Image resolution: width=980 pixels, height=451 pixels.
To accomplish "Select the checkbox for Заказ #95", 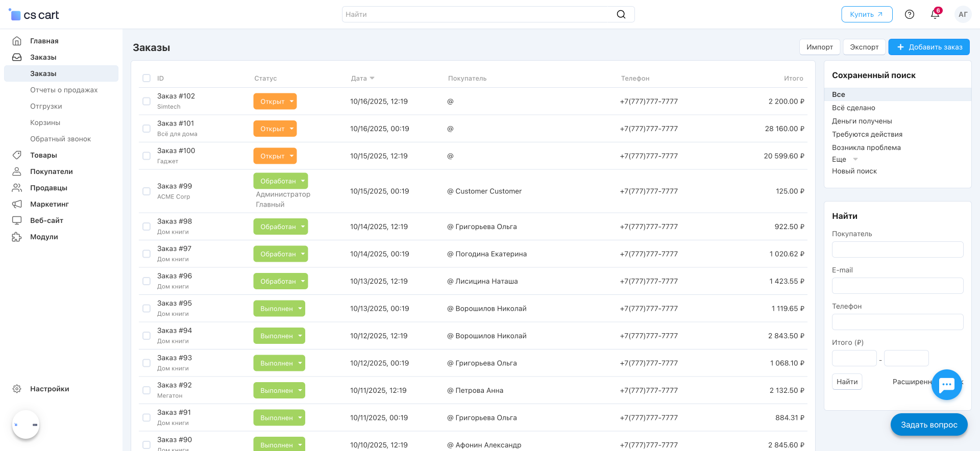I will 146,308.
